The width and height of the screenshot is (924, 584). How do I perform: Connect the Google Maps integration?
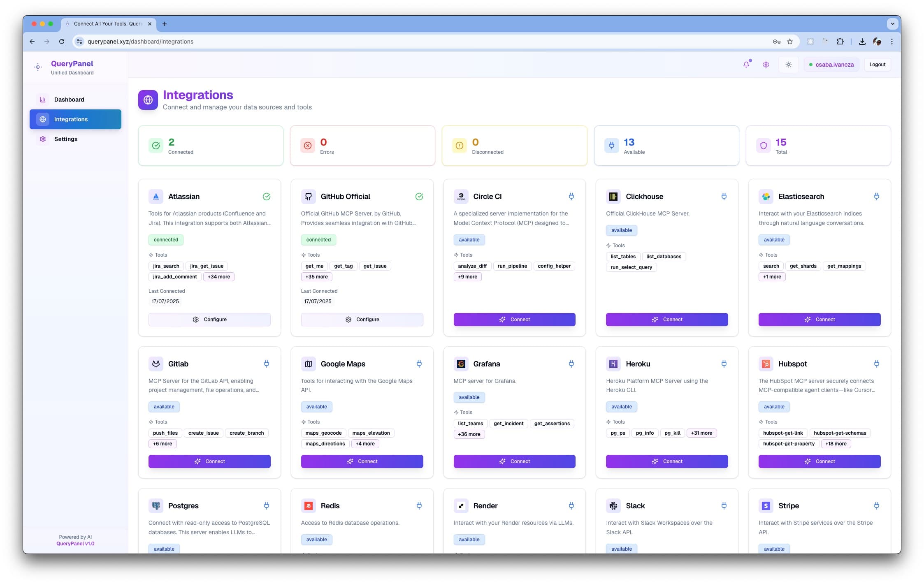[362, 461]
